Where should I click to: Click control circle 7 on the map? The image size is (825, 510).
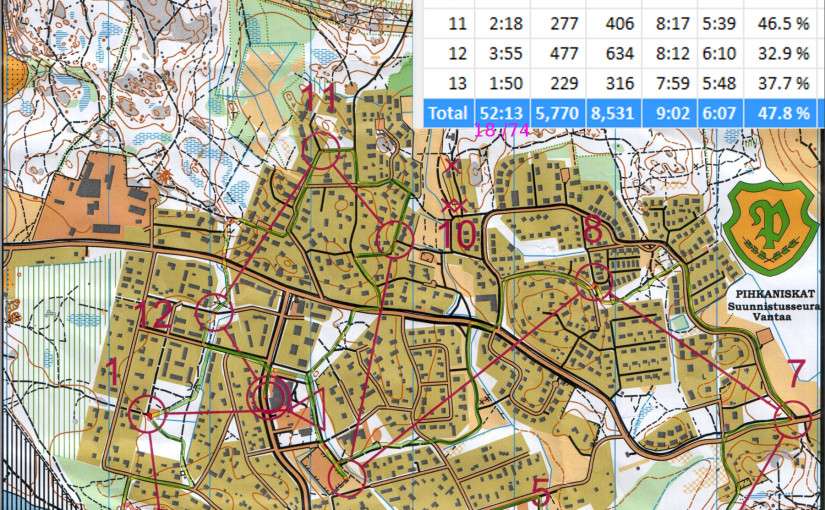793,419
